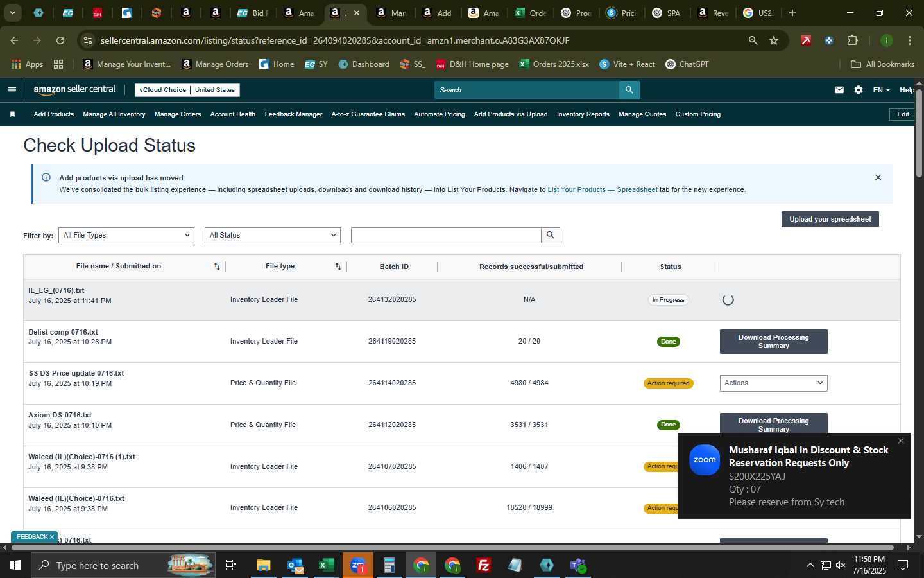
Task: Download Processing Summary for Axiom DS-0716
Action: tap(774, 425)
